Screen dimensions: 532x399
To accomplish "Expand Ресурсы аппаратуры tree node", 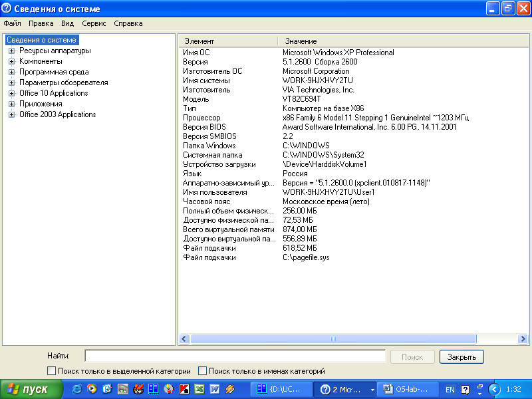I will click(11, 51).
